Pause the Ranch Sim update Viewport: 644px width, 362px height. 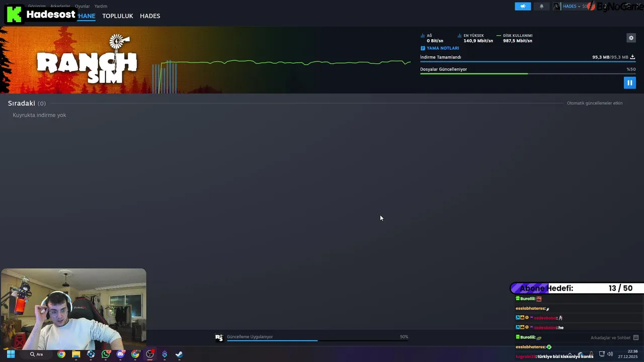point(629,82)
